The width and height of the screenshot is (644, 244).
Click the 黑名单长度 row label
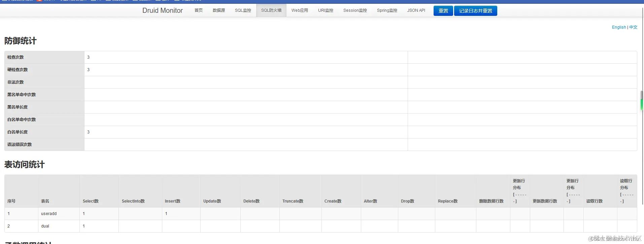pyautogui.click(x=18, y=107)
